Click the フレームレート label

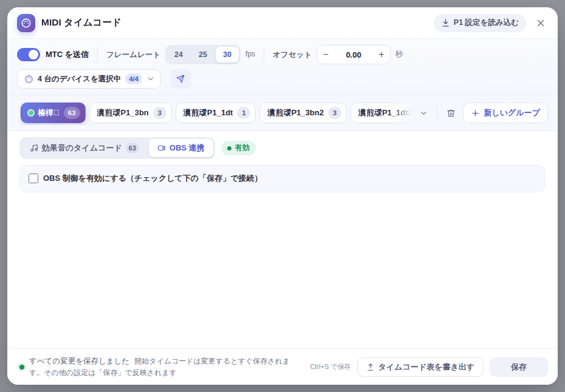click(x=133, y=55)
